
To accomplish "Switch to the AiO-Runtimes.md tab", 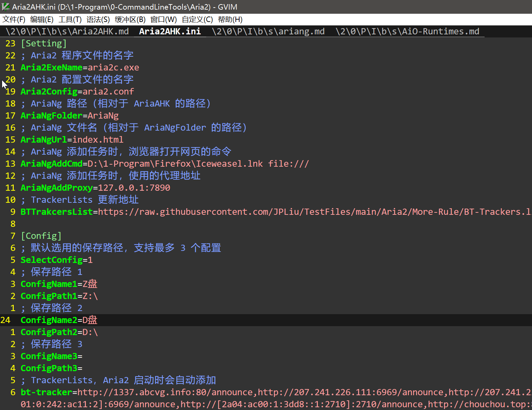I will pos(407,32).
